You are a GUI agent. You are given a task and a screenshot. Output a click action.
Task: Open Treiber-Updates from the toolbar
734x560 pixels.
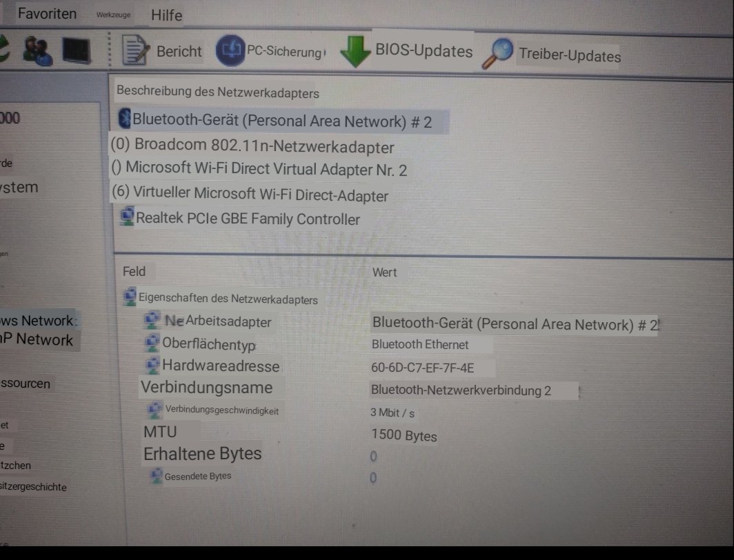(570, 55)
